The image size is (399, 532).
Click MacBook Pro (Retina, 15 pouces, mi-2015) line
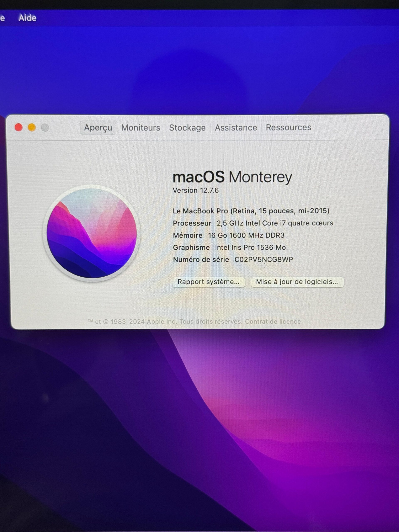click(x=251, y=211)
